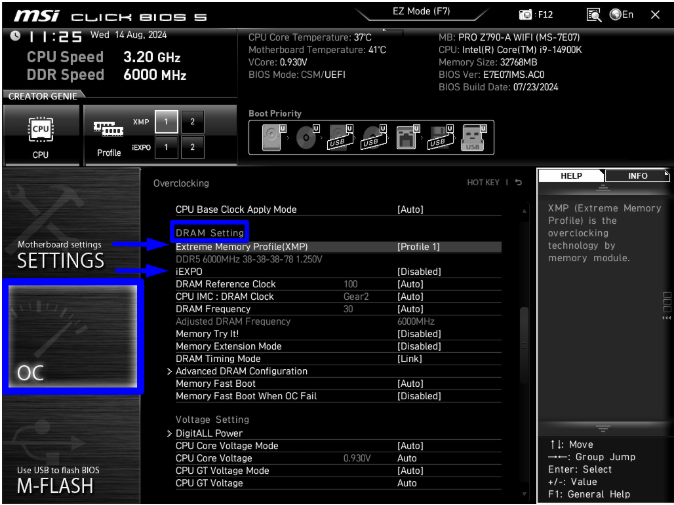Enable iEXPO profile 1 button
This screenshot has height=505, width=674.
click(167, 147)
